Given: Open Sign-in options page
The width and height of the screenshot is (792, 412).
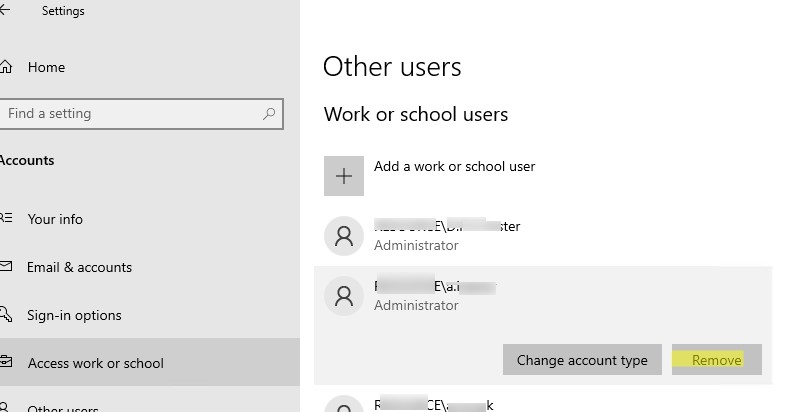Looking at the screenshot, I should (74, 315).
